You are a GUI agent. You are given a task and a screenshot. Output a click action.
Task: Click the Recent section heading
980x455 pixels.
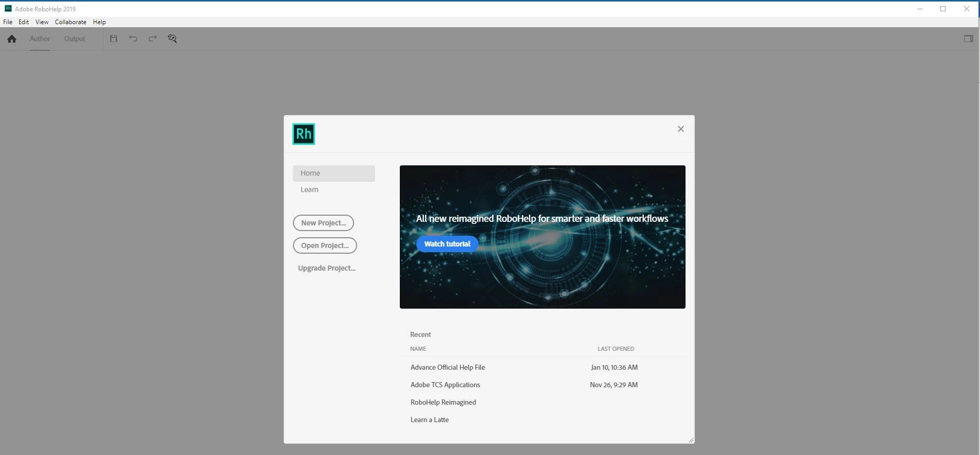click(x=420, y=334)
